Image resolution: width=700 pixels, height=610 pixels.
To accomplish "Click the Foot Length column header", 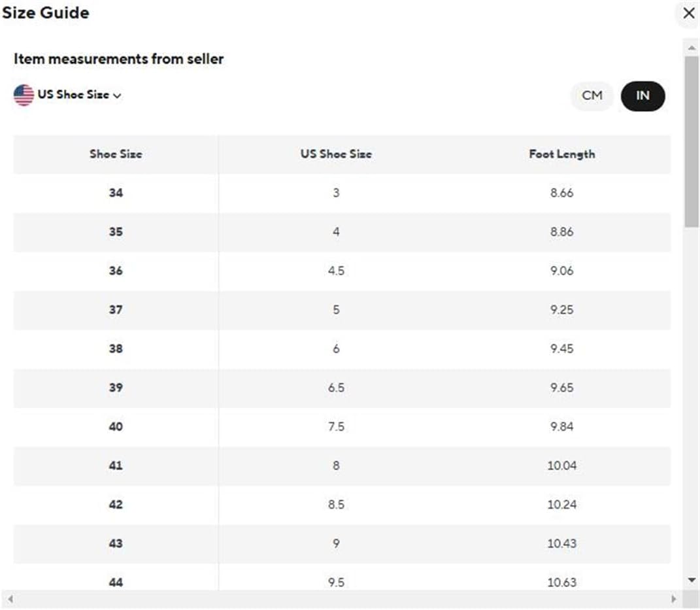I will click(x=561, y=154).
